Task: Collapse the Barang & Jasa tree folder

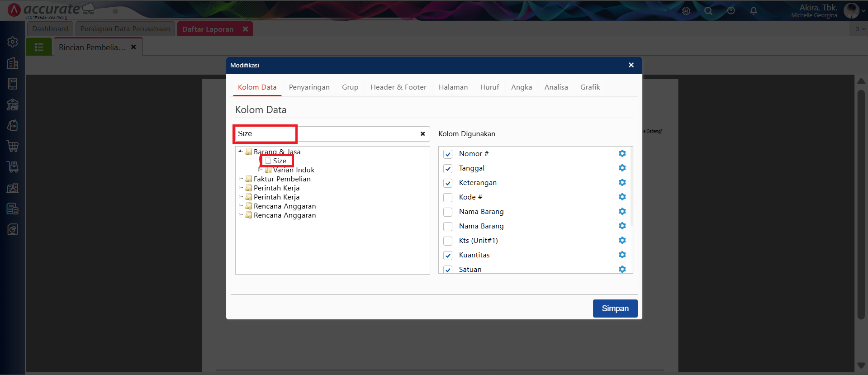Action: pos(240,152)
